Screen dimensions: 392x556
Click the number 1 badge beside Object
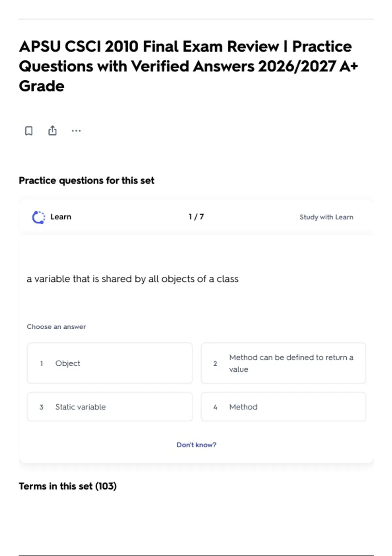pos(41,363)
